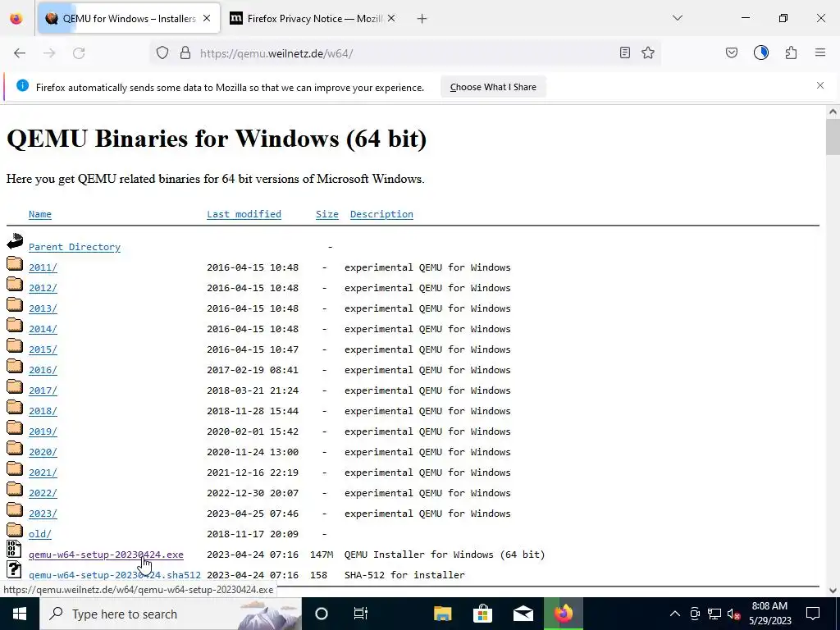Open the 2011/ folder link
The image size is (840, 630).
coord(43,267)
